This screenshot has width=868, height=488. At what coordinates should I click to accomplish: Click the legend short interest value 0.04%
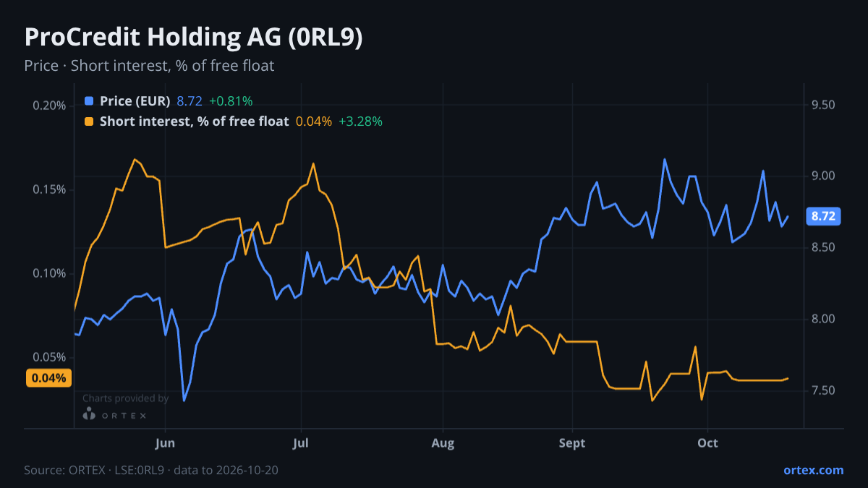pos(314,121)
